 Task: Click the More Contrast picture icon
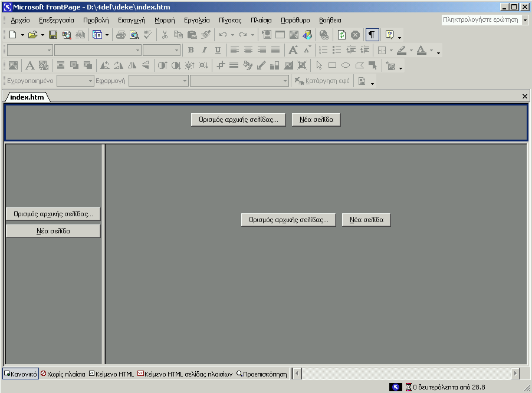(x=162, y=65)
